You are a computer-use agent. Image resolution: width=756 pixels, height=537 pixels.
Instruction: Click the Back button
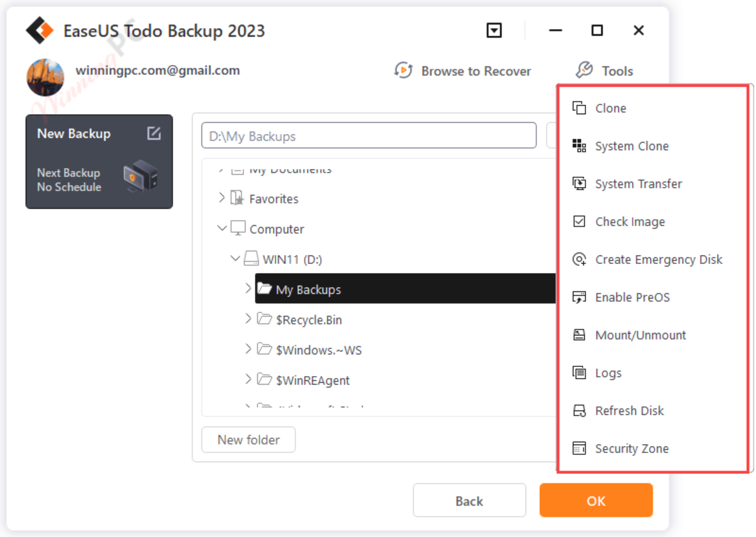[x=469, y=500]
